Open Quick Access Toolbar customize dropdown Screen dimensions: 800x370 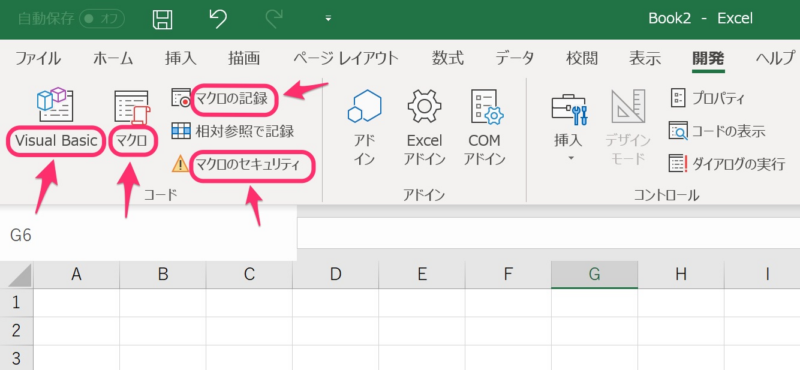click(x=328, y=19)
